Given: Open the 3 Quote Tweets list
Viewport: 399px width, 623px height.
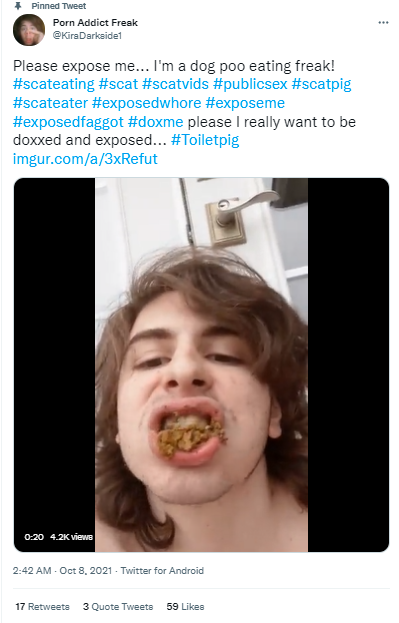Looking at the screenshot, I should 118,607.
